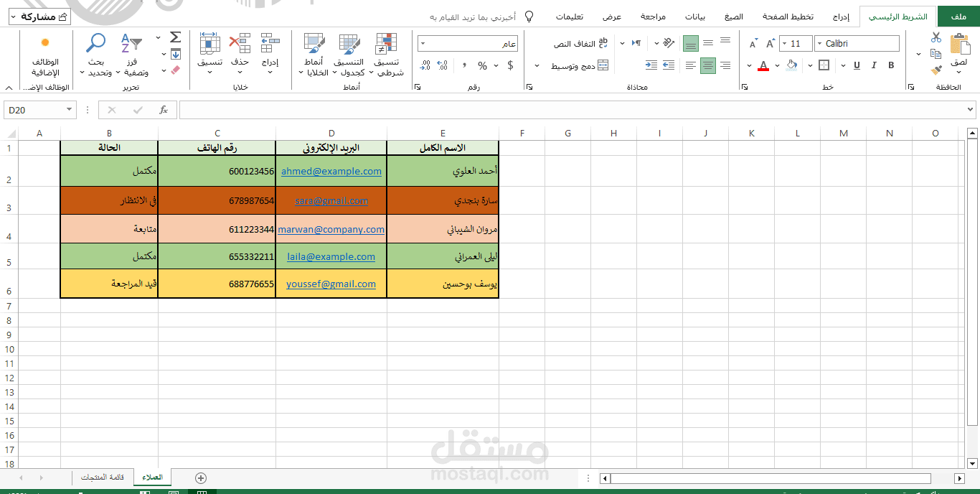Click Decrease Decimal icon

(425, 65)
